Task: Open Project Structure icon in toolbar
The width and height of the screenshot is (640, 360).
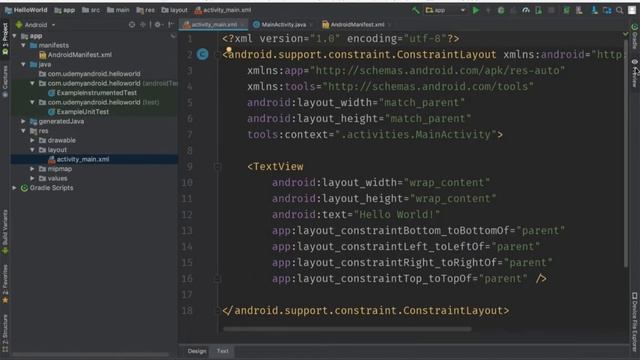Action: (x=607, y=10)
